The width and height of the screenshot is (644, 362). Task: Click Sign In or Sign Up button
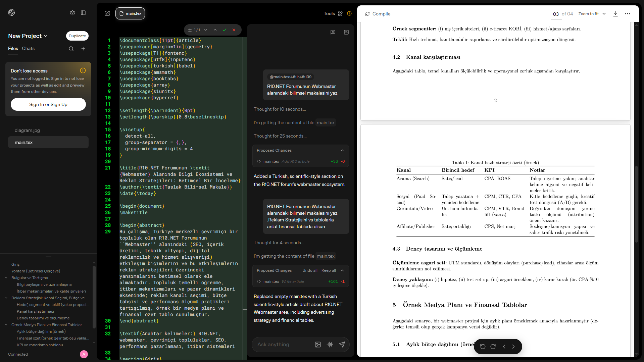point(48,104)
